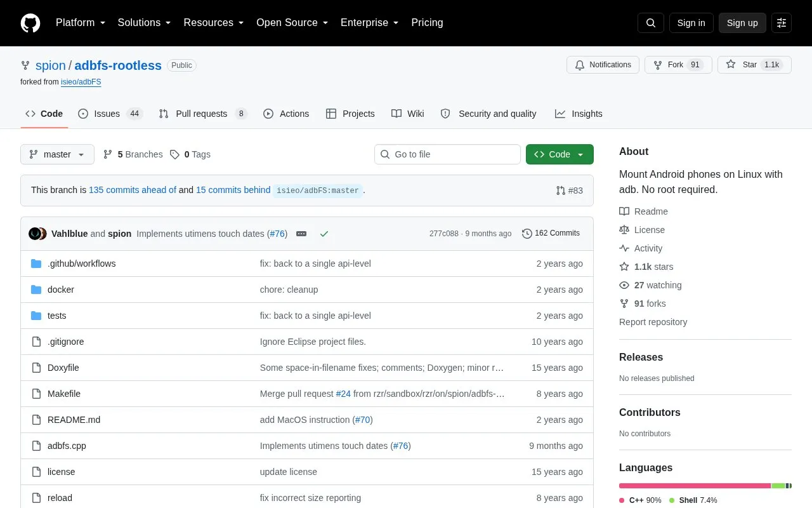Click the Sign up button

(742, 23)
